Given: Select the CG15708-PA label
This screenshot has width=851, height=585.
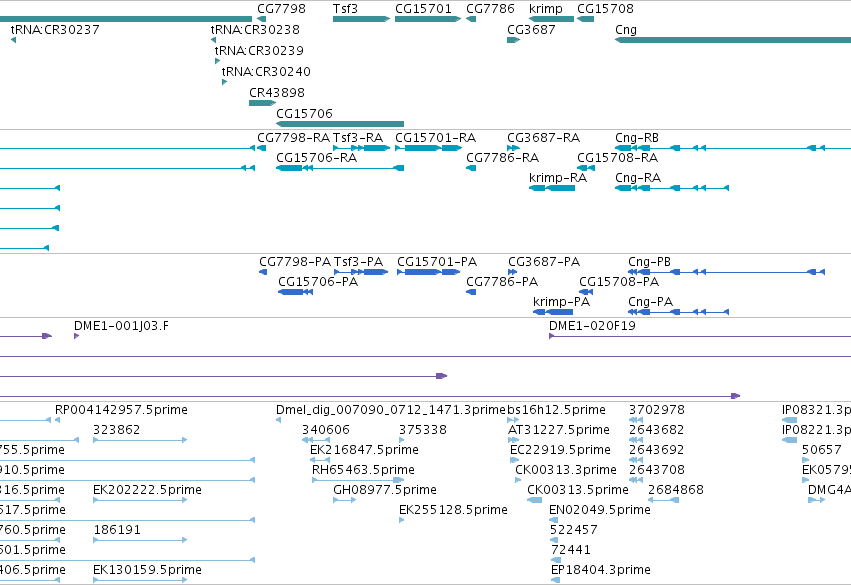Looking at the screenshot, I should [x=619, y=282].
